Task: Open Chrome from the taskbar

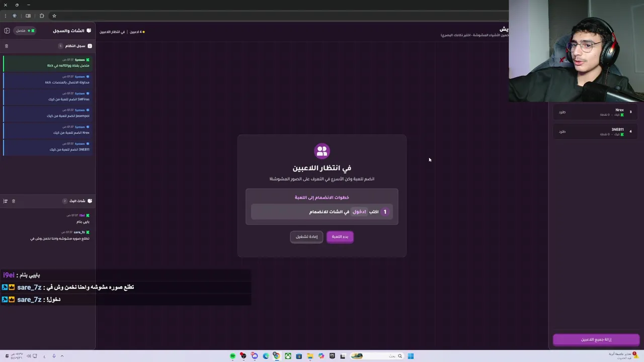Action: coord(276,356)
